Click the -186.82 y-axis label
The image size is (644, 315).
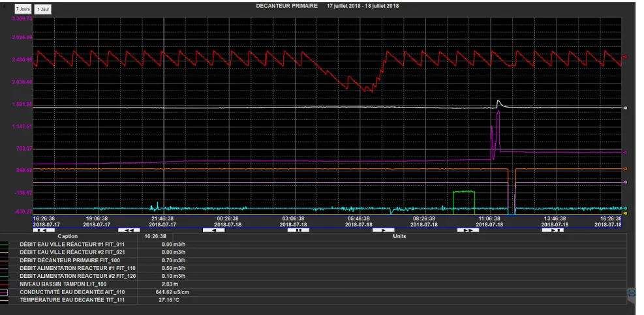[23, 192]
